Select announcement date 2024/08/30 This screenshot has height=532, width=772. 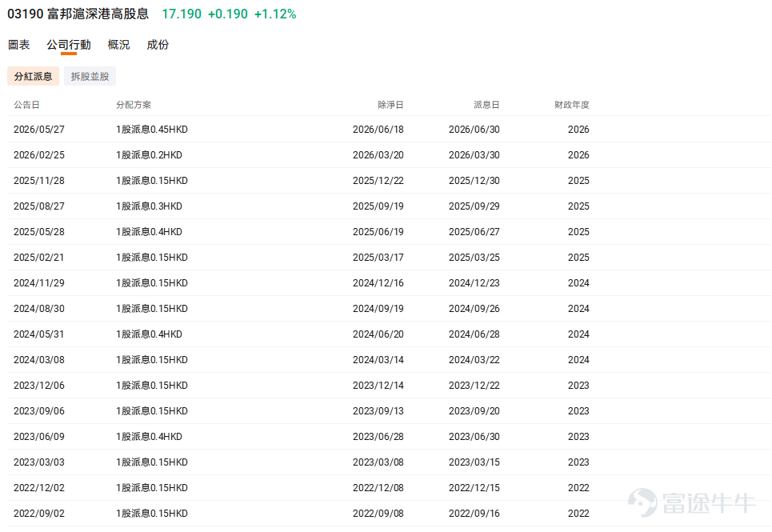(39, 309)
